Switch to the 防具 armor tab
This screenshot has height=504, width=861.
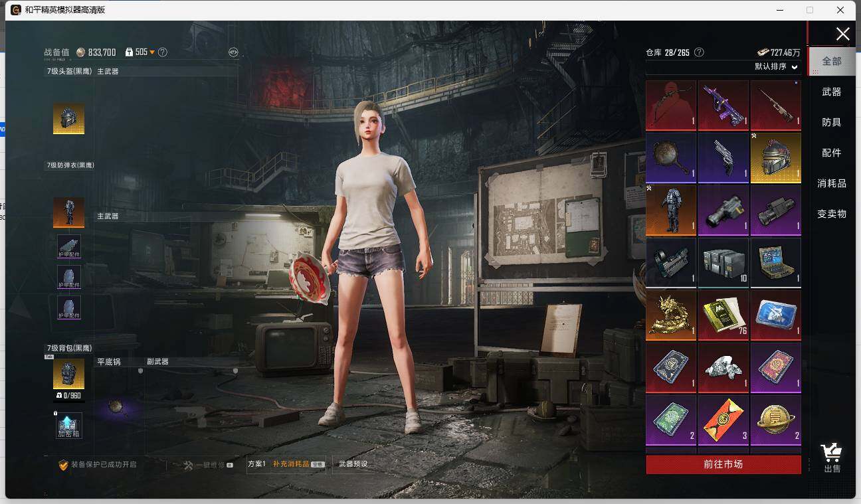832,122
